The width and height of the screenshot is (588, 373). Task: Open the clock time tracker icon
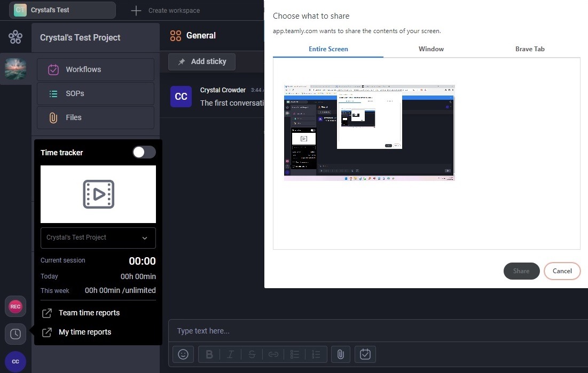point(15,334)
